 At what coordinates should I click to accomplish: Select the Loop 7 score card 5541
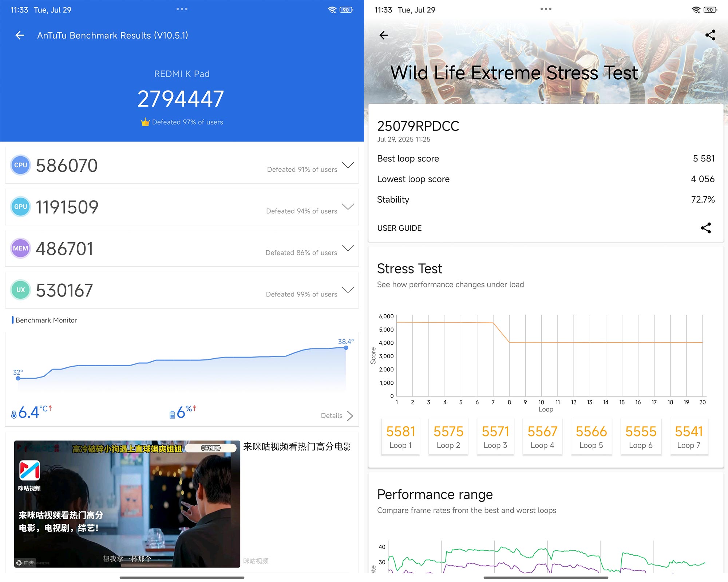click(689, 436)
